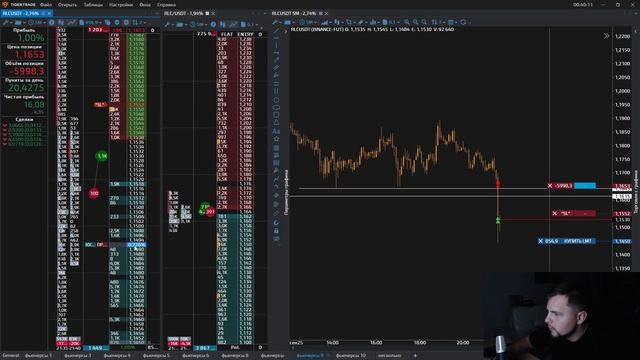Click price 1,1653 position price value
Image resolution: width=640 pixels, height=360 pixels.
coord(29,54)
